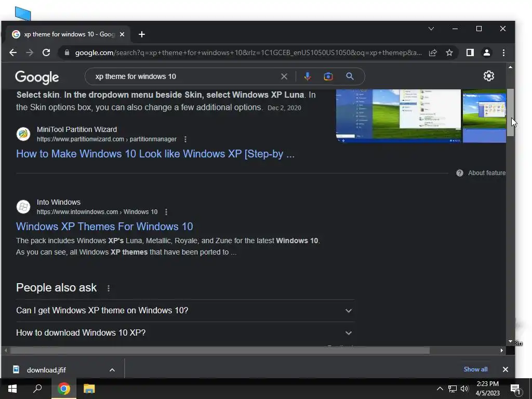
Task: Expand How to download Windows 10 XP question
Action: click(185, 333)
